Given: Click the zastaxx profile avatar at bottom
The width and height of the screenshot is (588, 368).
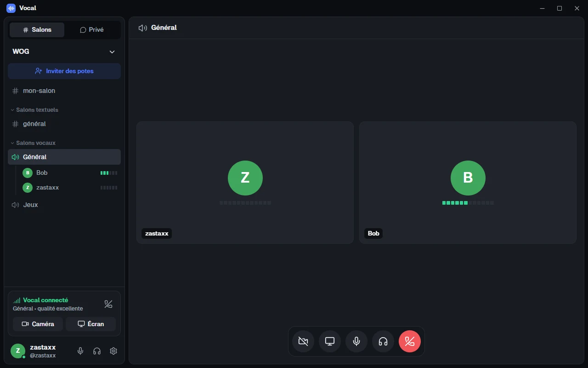Looking at the screenshot, I should [x=18, y=351].
